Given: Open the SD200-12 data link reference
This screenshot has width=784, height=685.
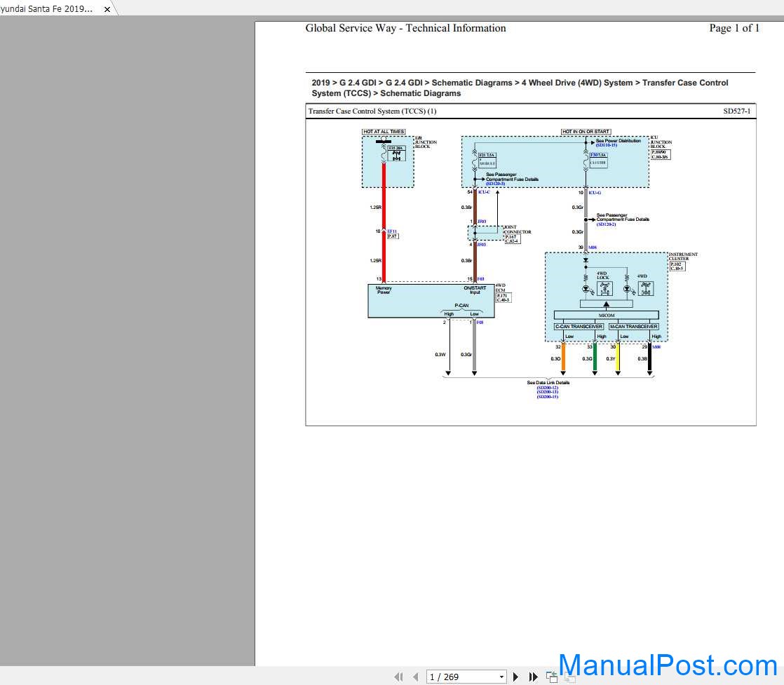Looking at the screenshot, I should pyautogui.click(x=548, y=388).
